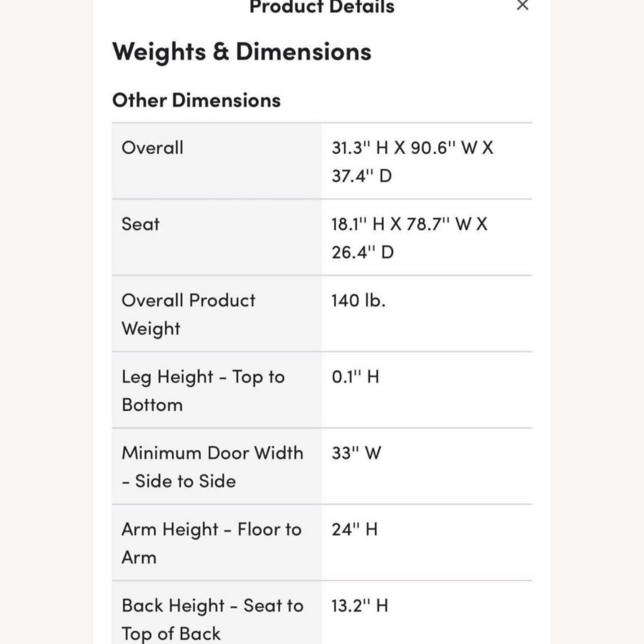
Task: Select the 13.2" H back height value
Action: [359, 606]
